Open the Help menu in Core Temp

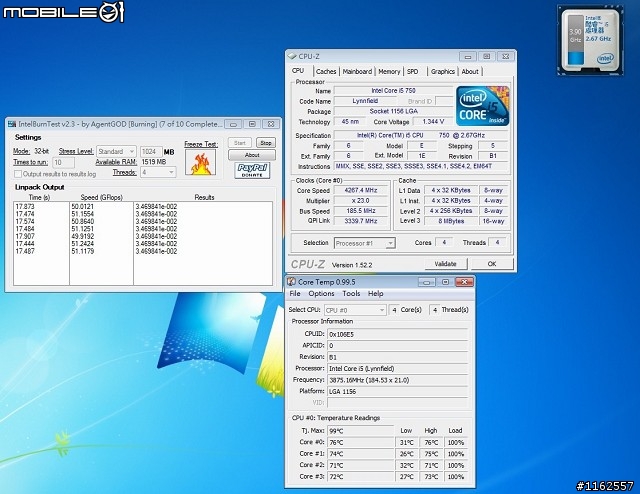point(376,294)
